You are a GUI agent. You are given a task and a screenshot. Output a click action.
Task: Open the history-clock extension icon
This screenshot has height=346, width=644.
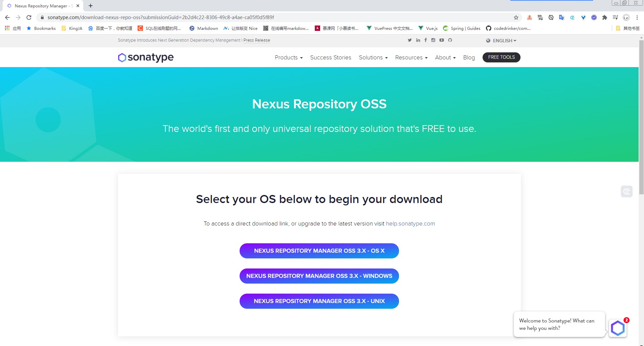[551, 17]
